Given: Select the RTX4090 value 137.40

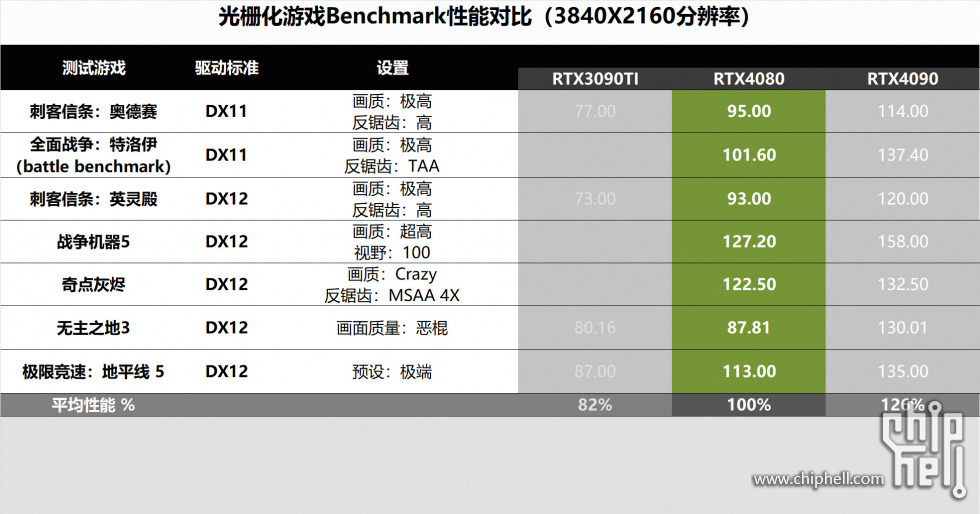Looking at the screenshot, I should [x=902, y=155].
